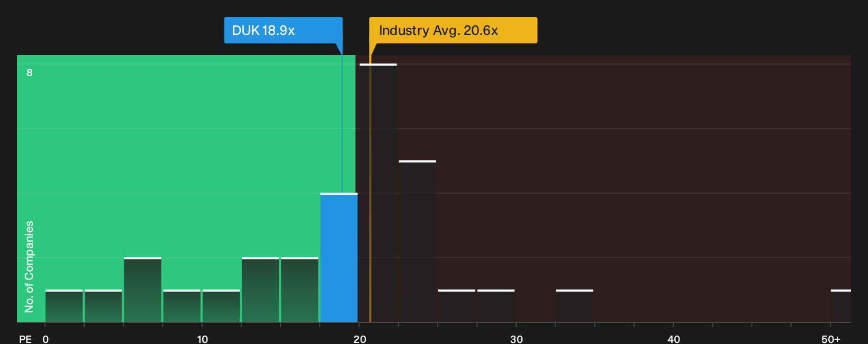
Task: Click the No. of Companies axis label
Action: (29, 266)
